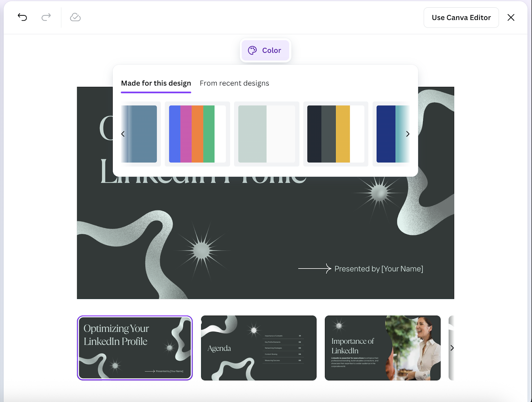Open the From recent designs tab
Screen dimensions: 532x402
(x=234, y=83)
